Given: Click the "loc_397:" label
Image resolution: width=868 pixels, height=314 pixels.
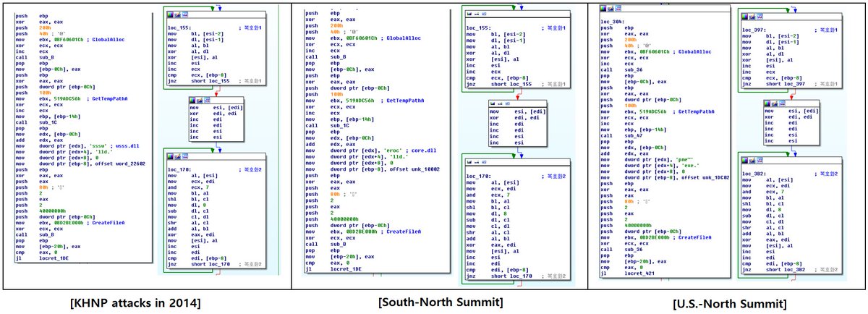Looking at the screenshot, I should 754,30.
